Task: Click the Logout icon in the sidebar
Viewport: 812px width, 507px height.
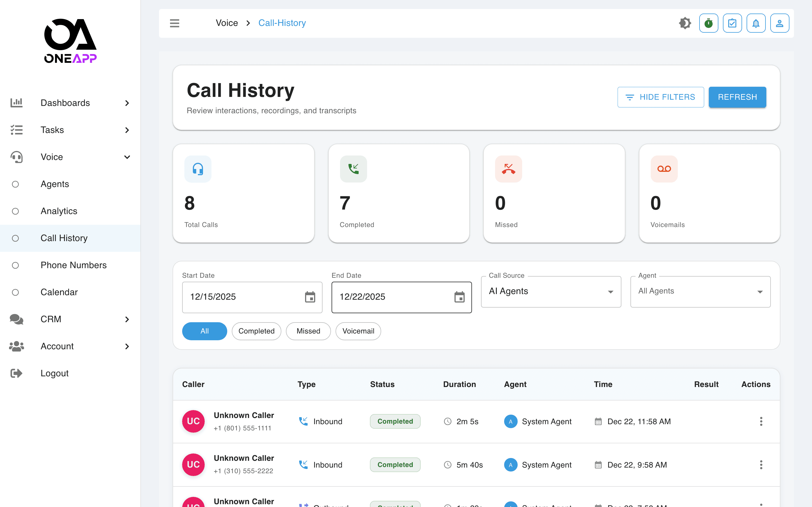Action: click(x=16, y=373)
